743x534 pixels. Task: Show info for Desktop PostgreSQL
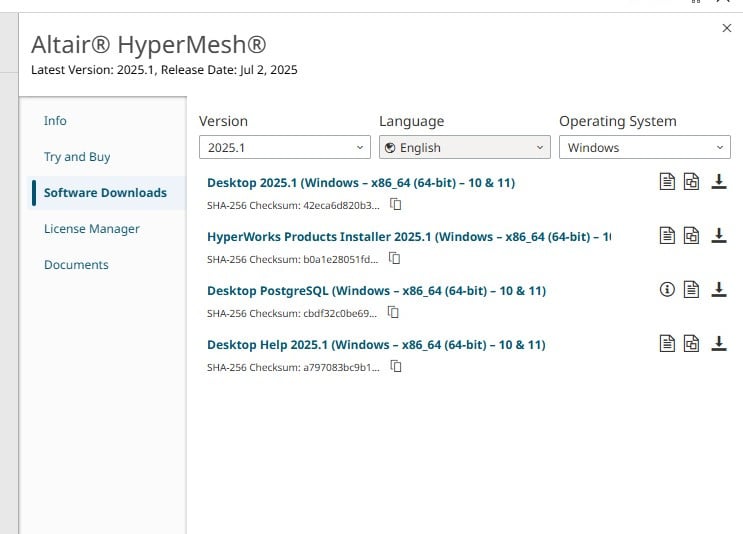pos(667,289)
